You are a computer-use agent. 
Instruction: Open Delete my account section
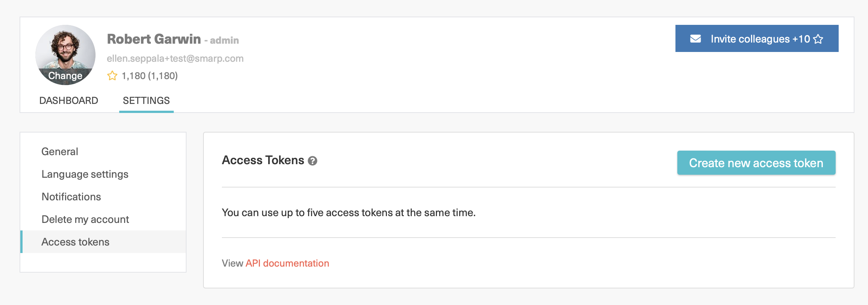(x=85, y=219)
